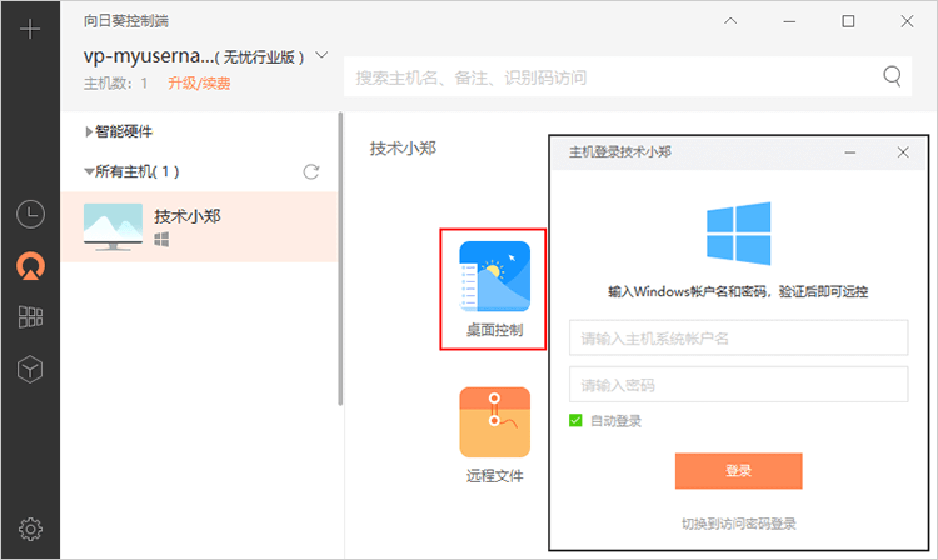This screenshot has width=938, height=560.
Task: Minimize the 主机登录 login dialog
Action: pos(850,152)
